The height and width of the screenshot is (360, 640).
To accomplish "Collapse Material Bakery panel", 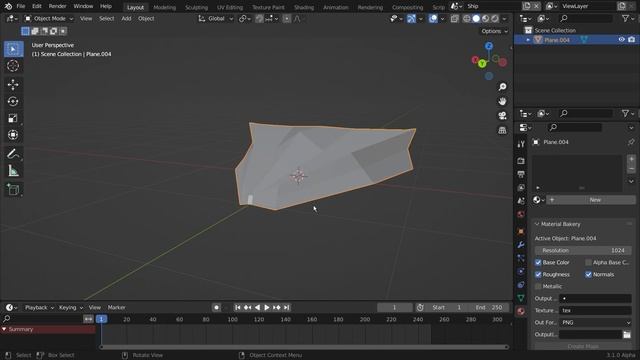I will tap(537, 224).
